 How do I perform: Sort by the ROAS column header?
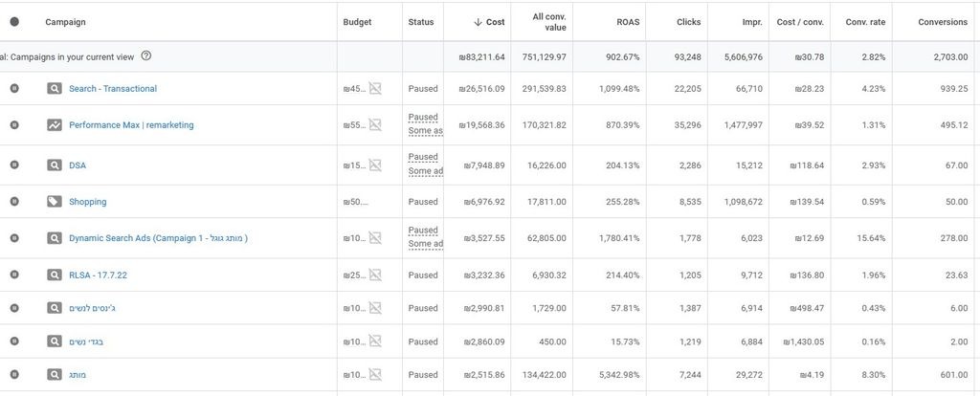tap(628, 22)
